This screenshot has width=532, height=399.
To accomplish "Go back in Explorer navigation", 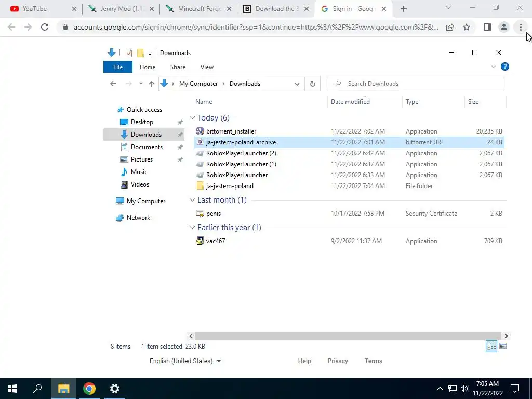I will pyautogui.click(x=113, y=84).
